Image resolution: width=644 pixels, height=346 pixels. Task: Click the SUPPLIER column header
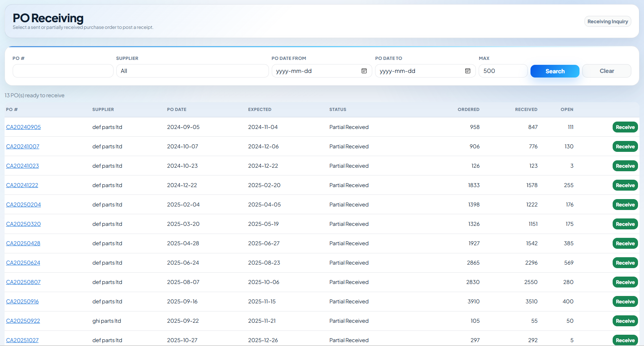(x=103, y=110)
